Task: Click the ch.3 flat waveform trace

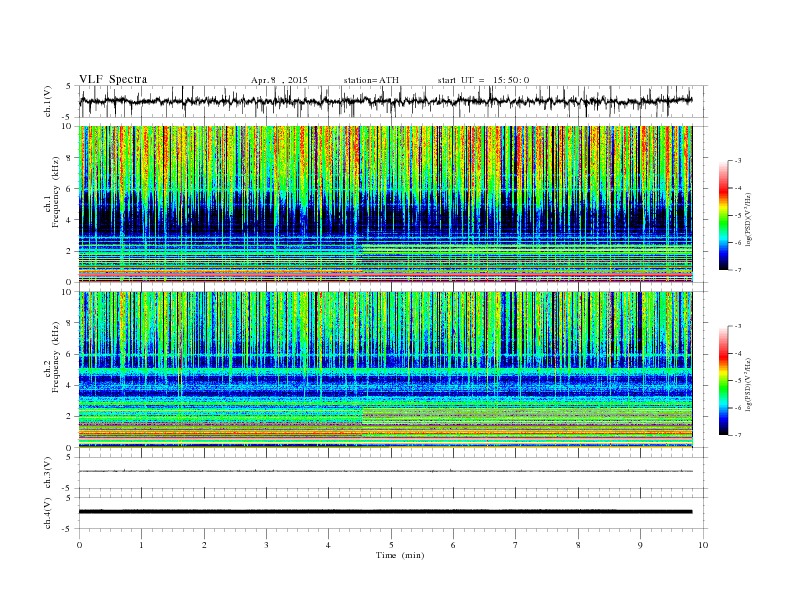Action: point(385,471)
